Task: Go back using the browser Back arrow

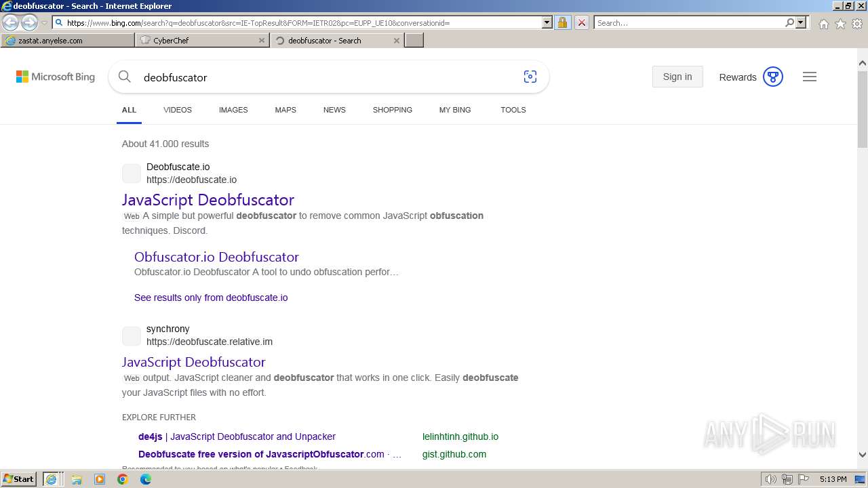Action: [11, 23]
